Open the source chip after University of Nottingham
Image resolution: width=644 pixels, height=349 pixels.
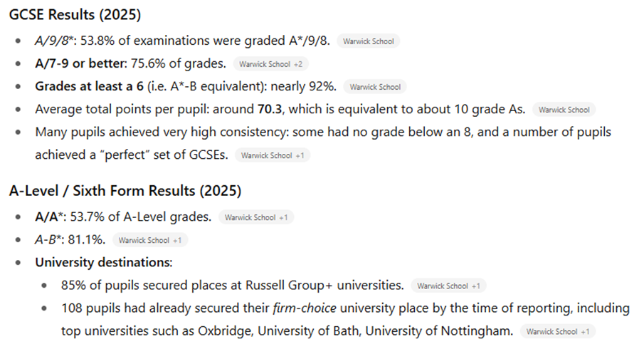coord(557,331)
